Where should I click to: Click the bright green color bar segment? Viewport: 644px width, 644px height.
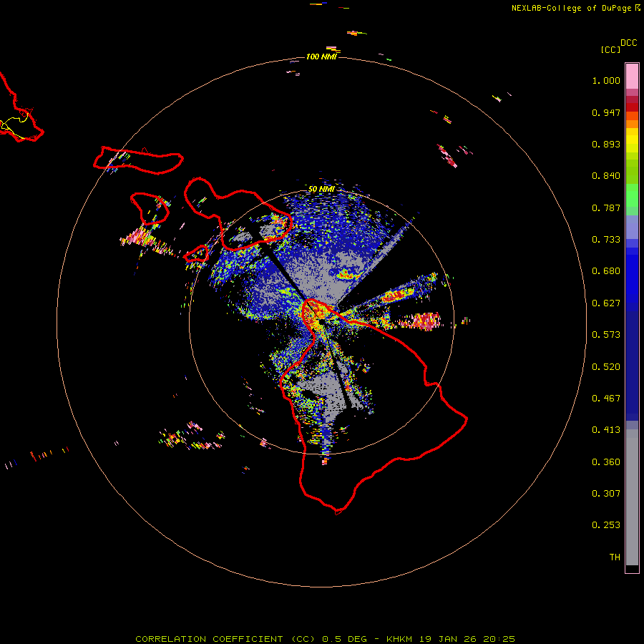click(x=632, y=195)
